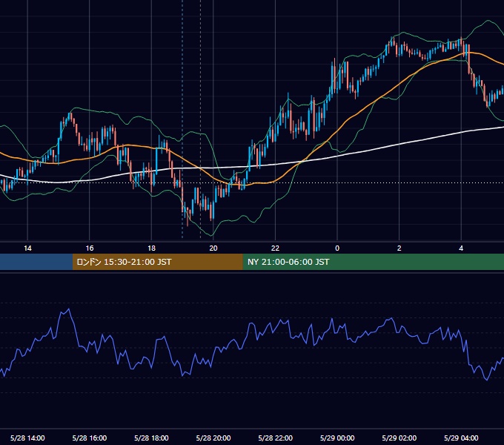Click the '5/28 20:00' date label
Screen dimensions: 504x445
click(x=213, y=438)
